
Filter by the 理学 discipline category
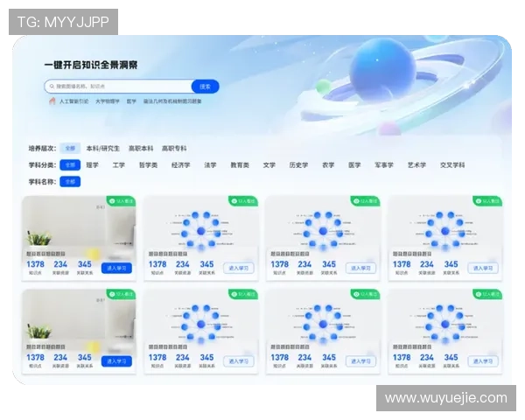(93, 164)
